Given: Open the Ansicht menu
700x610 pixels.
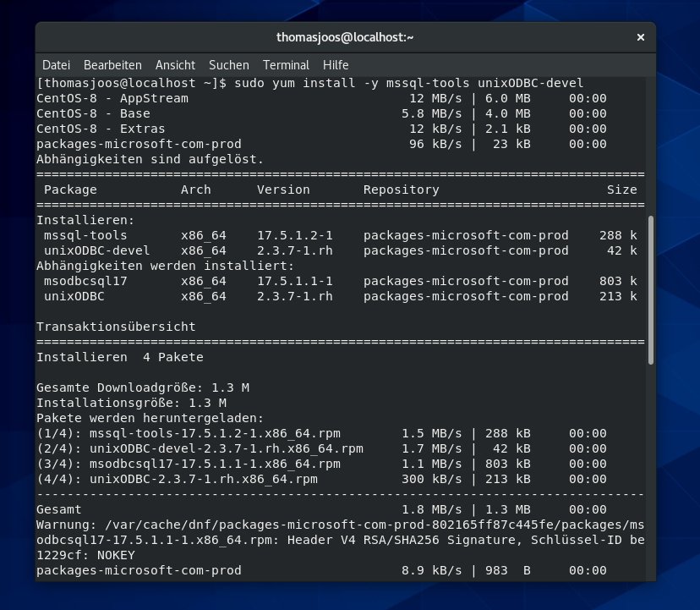Looking at the screenshot, I should (175, 65).
